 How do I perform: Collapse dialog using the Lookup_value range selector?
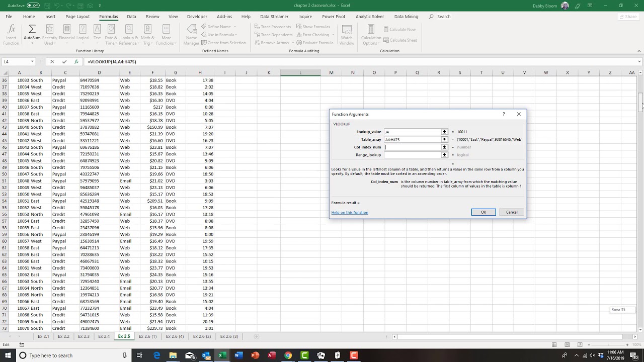click(x=444, y=132)
